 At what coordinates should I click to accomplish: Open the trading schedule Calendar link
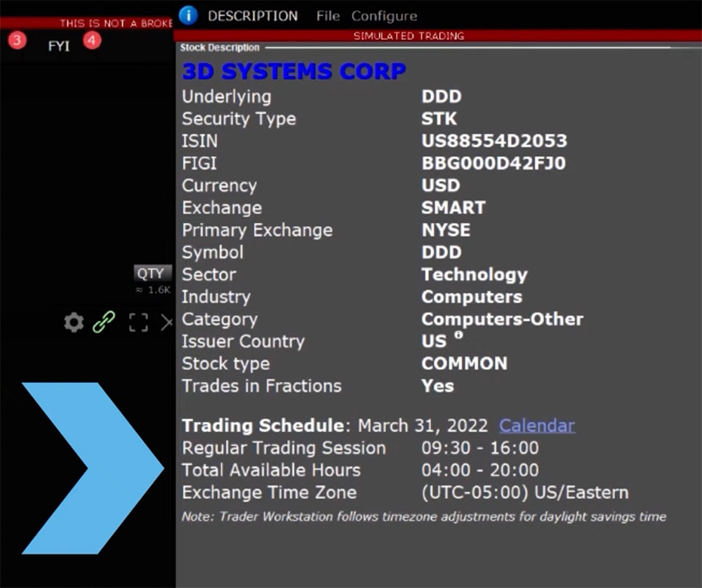(x=537, y=425)
